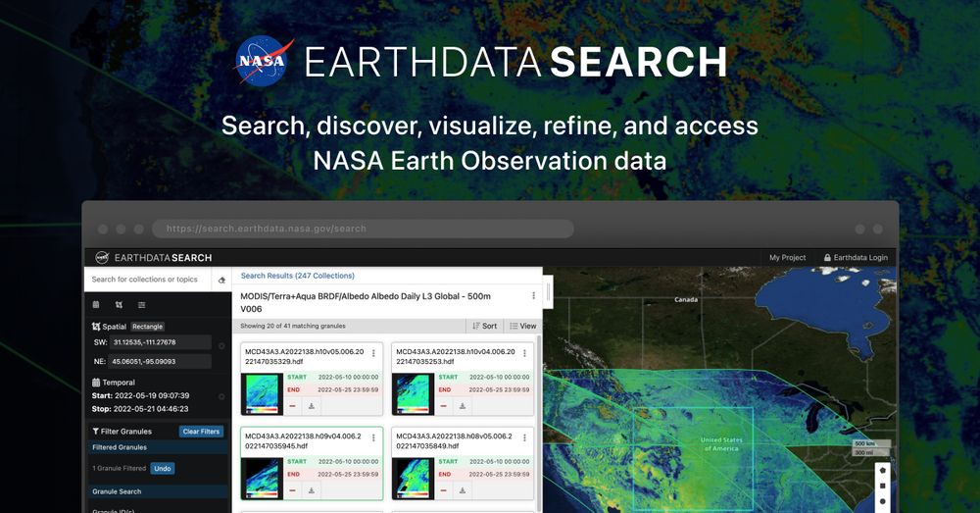
Task: Select the polygon draw tool on map
Action: [x=883, y=470]
